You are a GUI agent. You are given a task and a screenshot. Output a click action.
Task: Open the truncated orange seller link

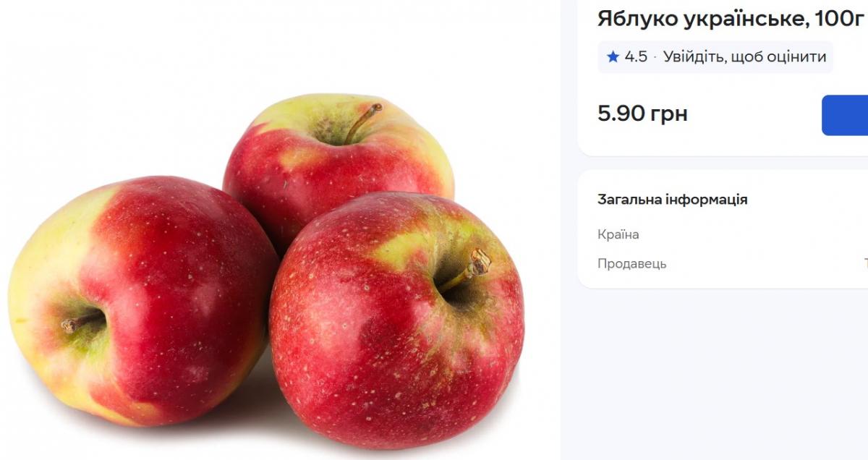coord(866,263)
